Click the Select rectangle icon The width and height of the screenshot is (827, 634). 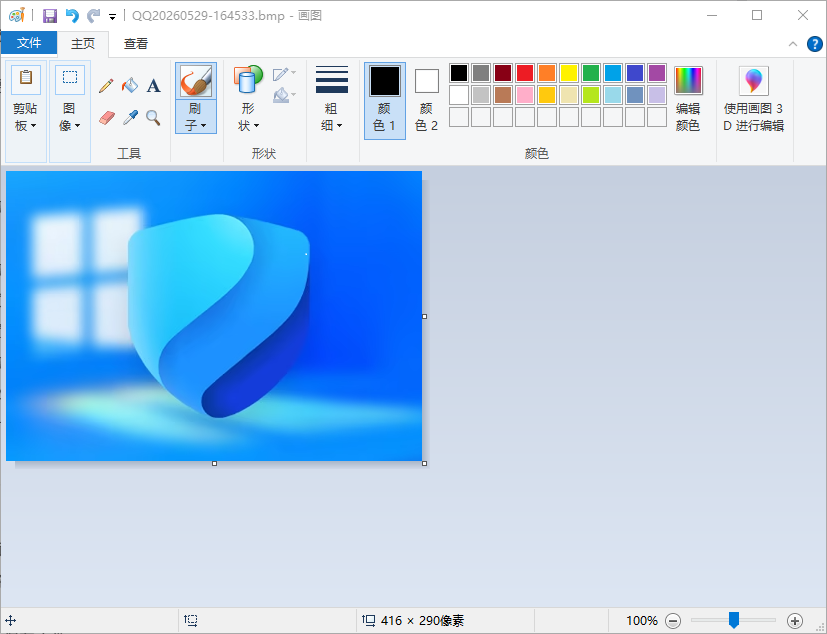click(x=70, y=80)
